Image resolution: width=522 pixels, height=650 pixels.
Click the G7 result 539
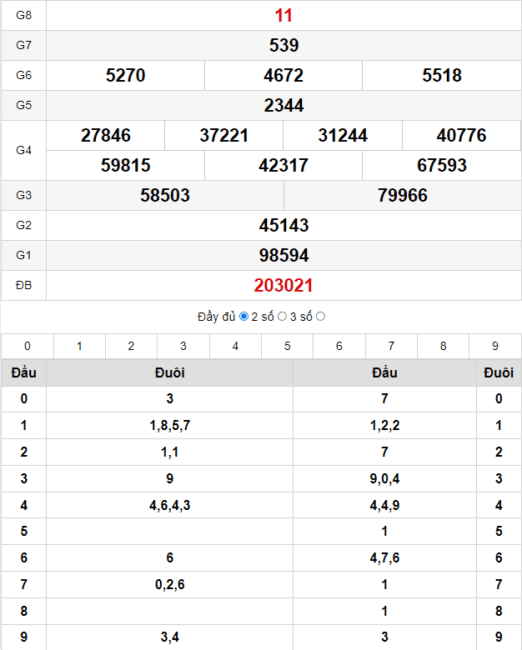coord(284,45)
